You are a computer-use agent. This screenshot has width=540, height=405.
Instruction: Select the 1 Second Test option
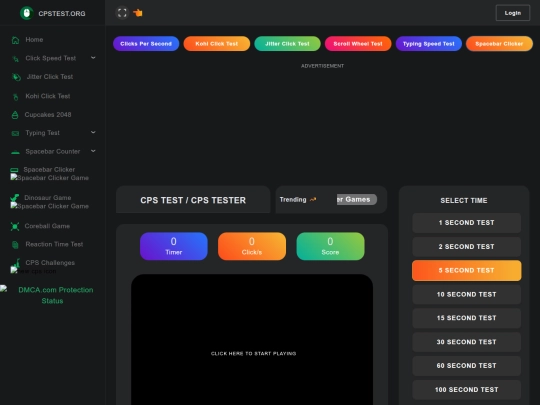(x=467, y=223)
